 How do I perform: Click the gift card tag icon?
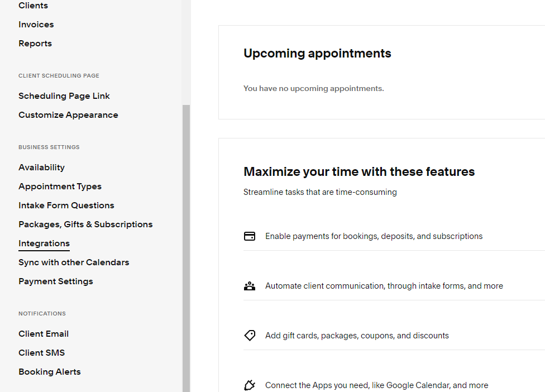(249, 336)
